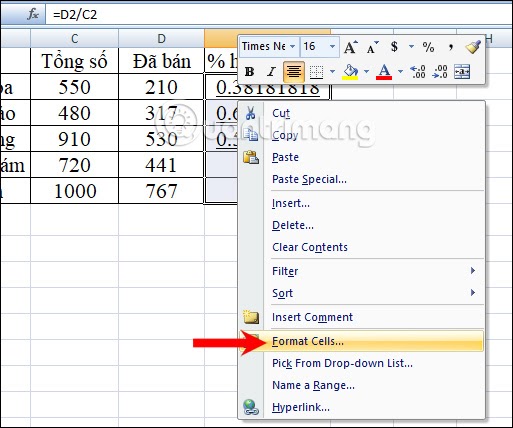Screen dimensions: 513x428
Task: Select the cell containing 910
Action: tap(74, 139)
